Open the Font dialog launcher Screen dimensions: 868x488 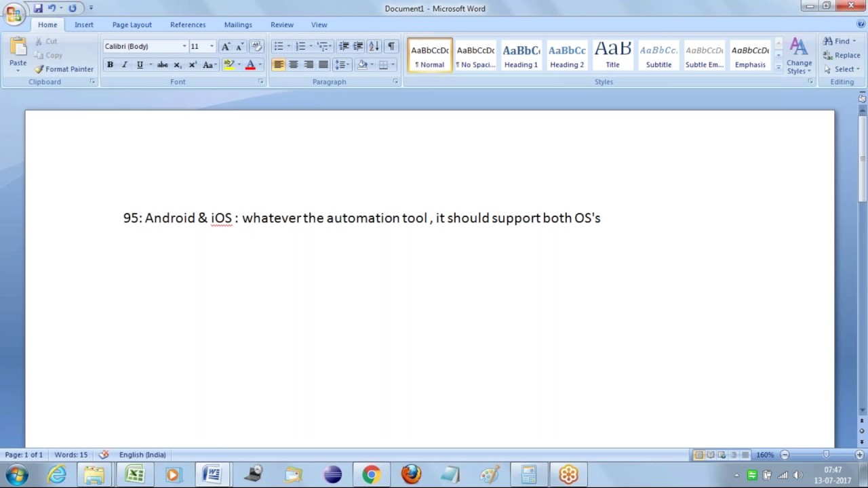(x=260, y=81)
